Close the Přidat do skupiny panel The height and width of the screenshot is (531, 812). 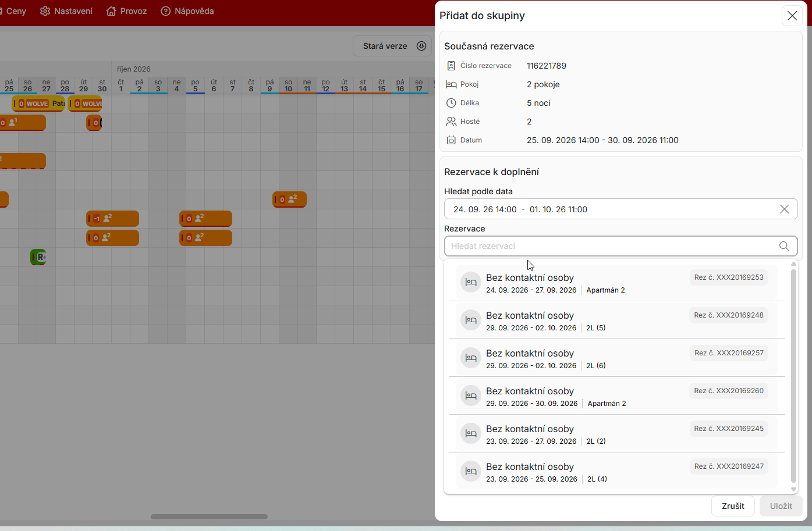pyautogui.click(x=792, y=16)
